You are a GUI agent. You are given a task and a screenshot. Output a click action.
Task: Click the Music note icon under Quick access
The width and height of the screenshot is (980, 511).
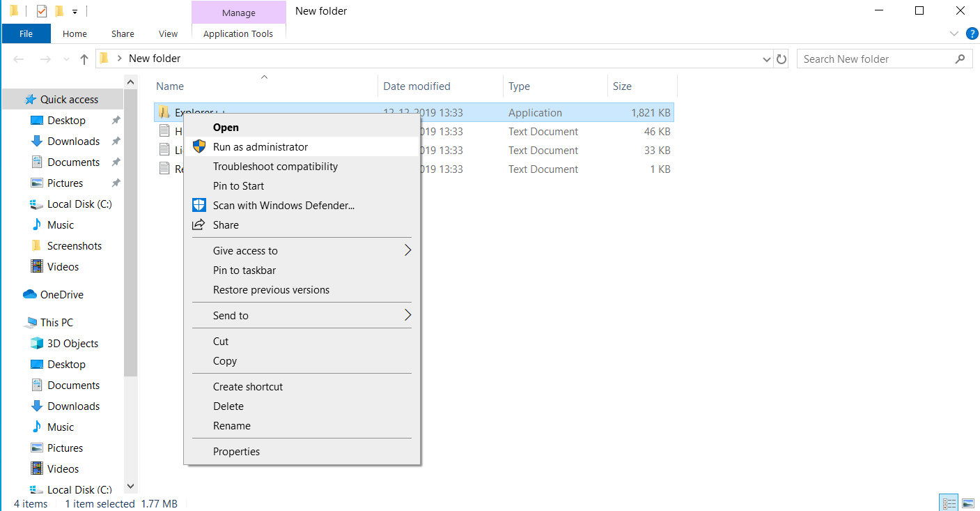tap(37, 224)
